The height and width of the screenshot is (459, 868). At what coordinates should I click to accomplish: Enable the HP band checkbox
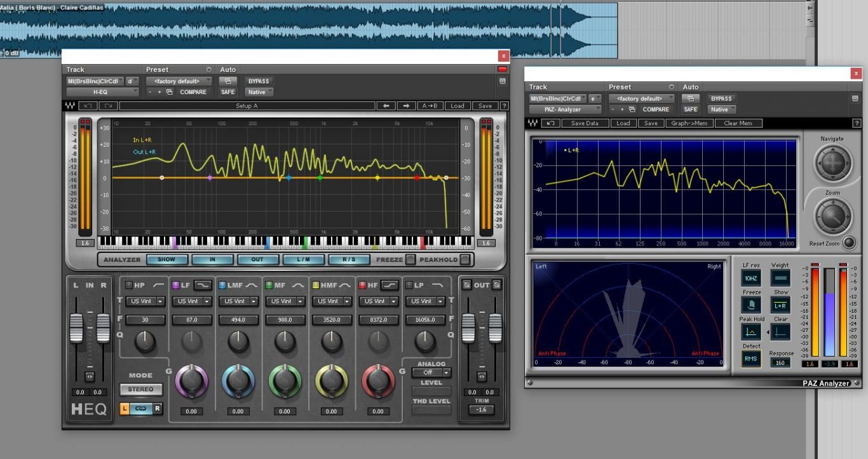point(130,285)
